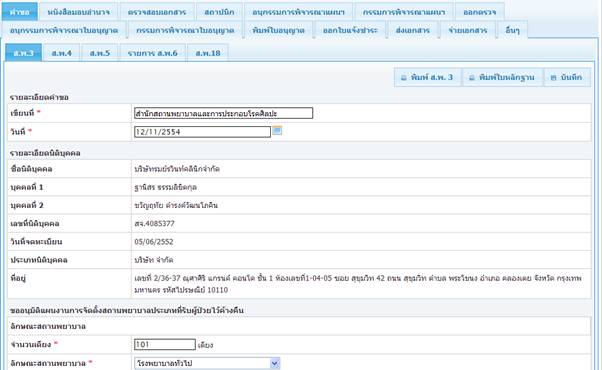Select registration date 05/06/2552
Screen dimensions: 602x370
point(154,242)
